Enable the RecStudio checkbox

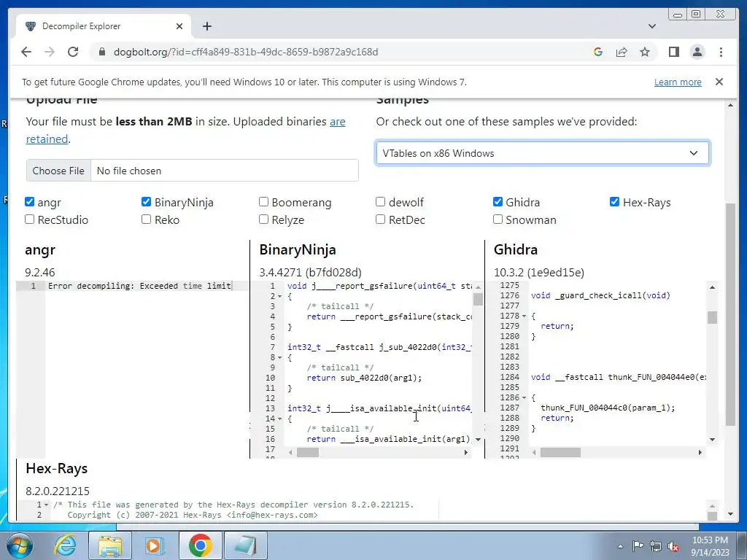29,219
